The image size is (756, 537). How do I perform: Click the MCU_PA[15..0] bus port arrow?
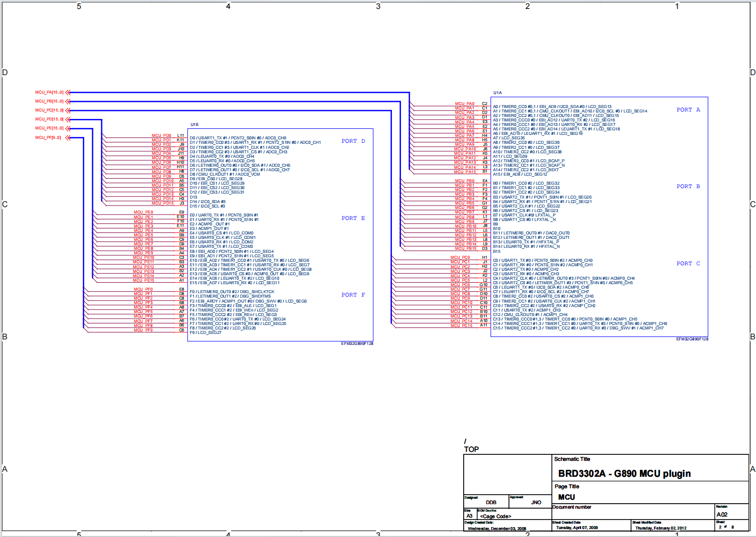pos(68,93)
